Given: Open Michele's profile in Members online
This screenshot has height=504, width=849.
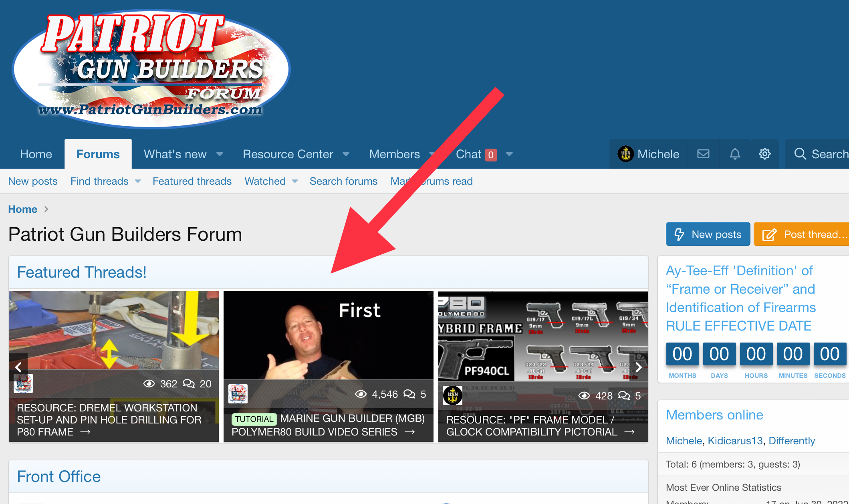Looking at the screenshot, I should click(684, 441).
